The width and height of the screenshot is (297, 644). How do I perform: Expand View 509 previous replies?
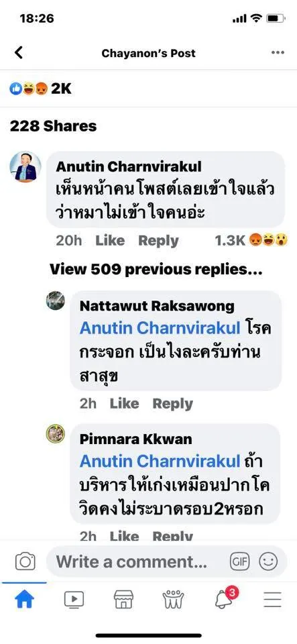(x=156, y=270)
